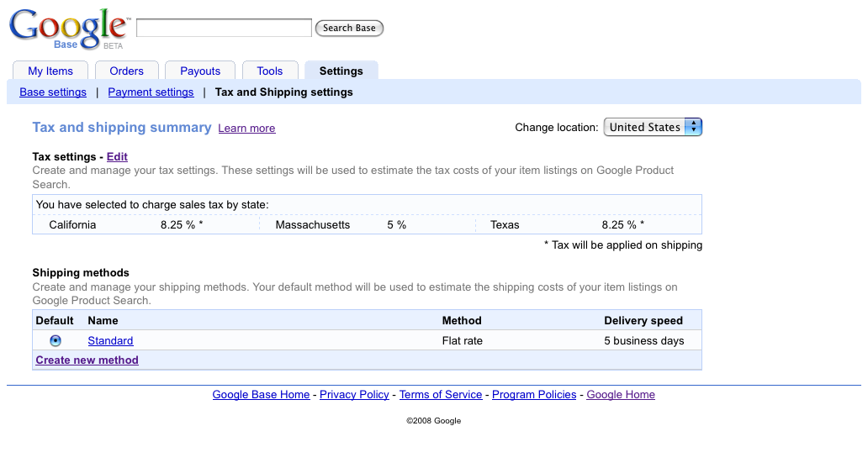
Task: Open the Program Policies link
Action: point(534,395)
